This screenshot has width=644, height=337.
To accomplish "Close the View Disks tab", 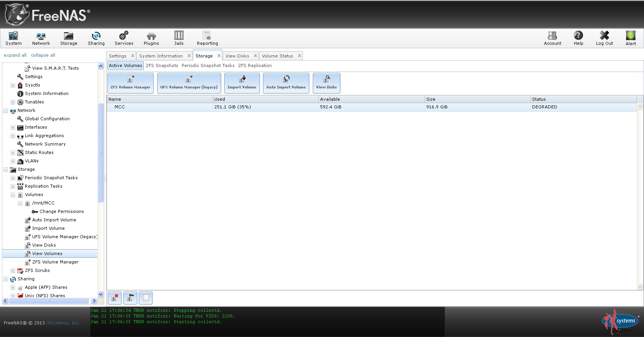I will (255, 56).
